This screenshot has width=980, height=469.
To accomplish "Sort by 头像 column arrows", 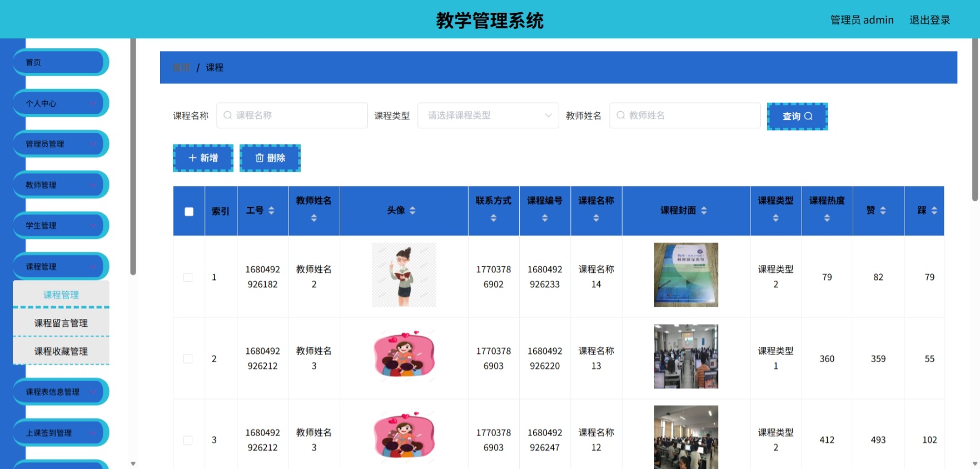I will pyautogui.click(x=412, y=211).
